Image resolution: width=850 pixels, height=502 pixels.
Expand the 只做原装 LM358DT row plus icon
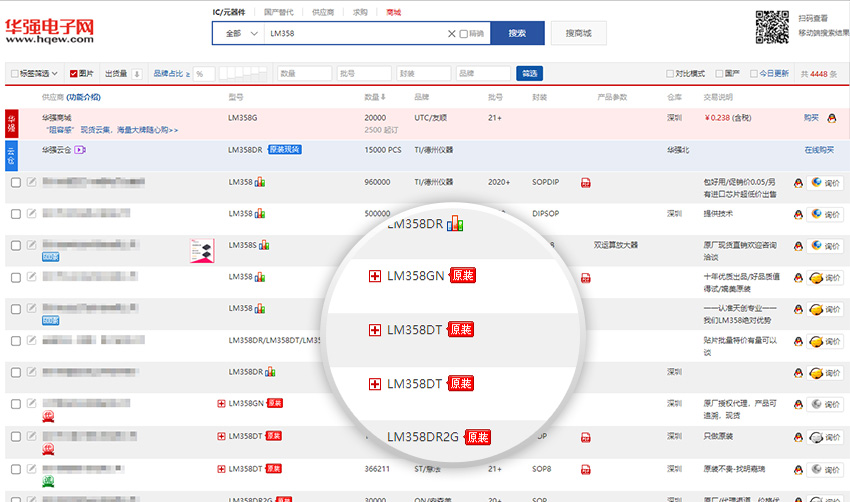pos(221,436)
